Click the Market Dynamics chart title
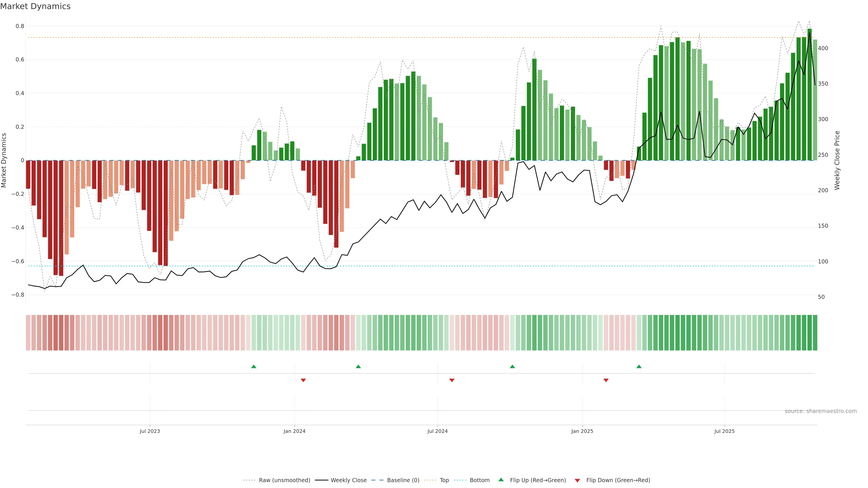Viewport: 868px width, 488px height. 35,6
